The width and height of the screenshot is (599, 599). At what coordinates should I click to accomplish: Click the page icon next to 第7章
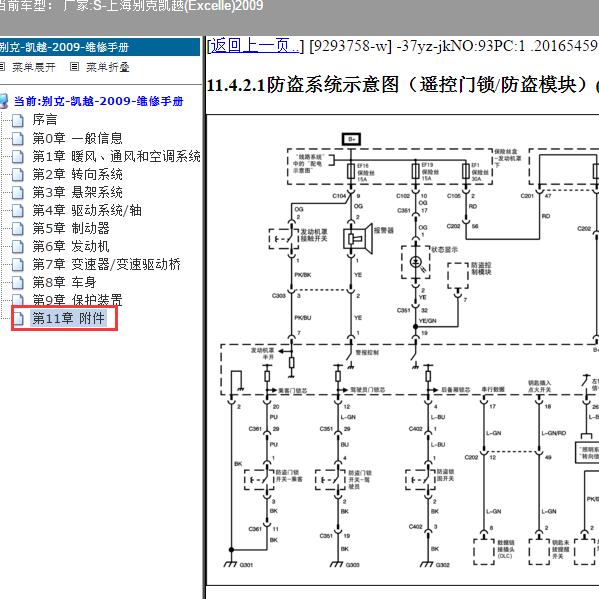[18, 265]
